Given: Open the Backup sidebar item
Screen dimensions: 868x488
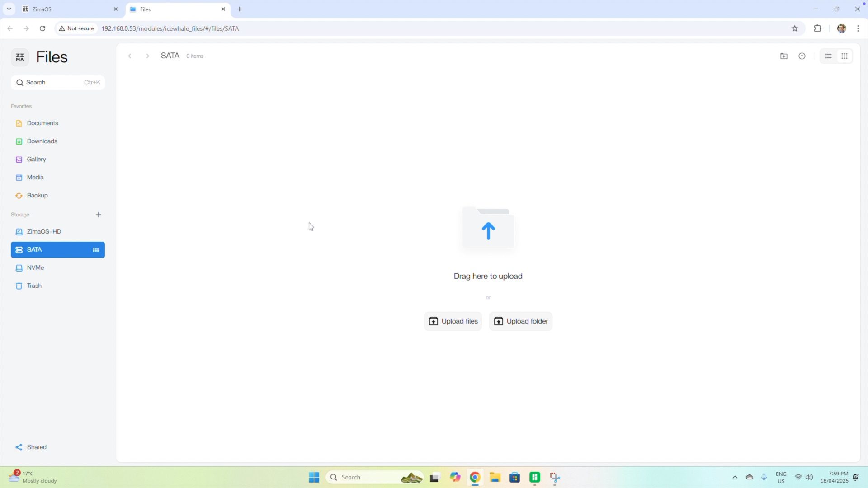Looking at the screenshot, I should 37,196.
